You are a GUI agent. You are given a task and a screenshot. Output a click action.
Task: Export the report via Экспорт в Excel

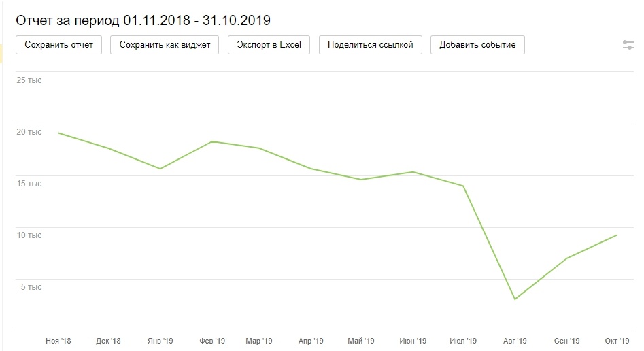coord(269,46)
